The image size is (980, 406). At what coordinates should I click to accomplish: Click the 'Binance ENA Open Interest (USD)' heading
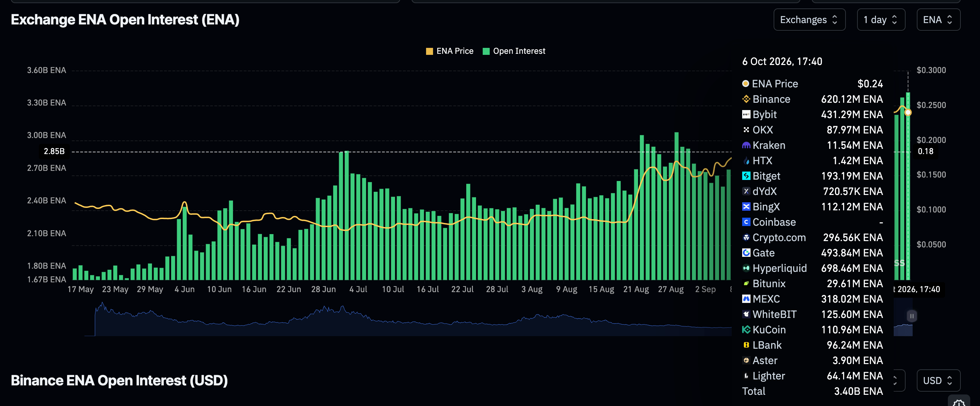119,380
